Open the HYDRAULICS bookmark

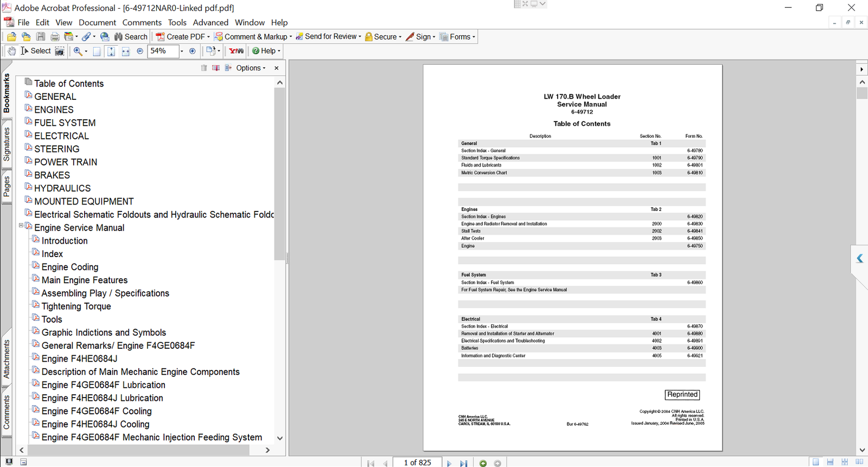62,188
